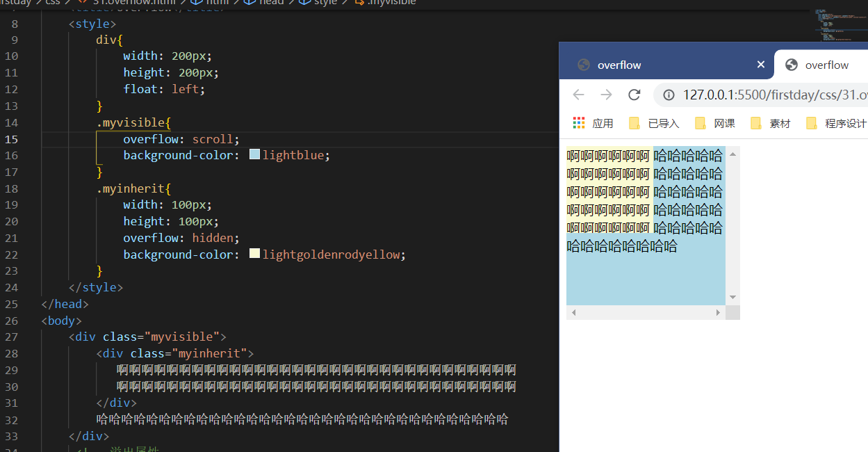Viewport: 868px width, 452px height.
Task: Click the globe icon on the active overflow tab
Action: click(x=791, y=65)
